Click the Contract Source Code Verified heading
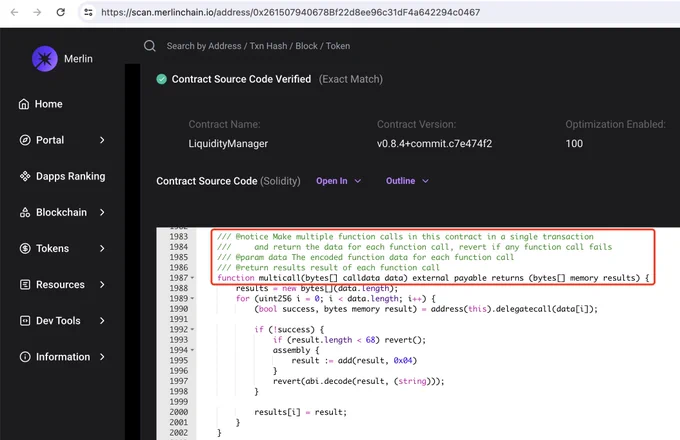The image size is (680, 440). [x=241, y=79]
